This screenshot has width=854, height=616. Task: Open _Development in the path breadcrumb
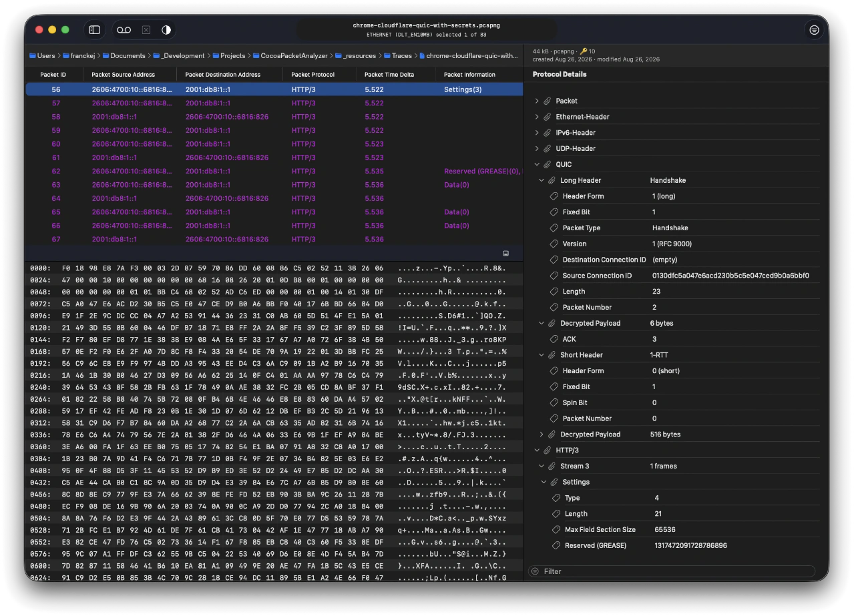point(178,56)
